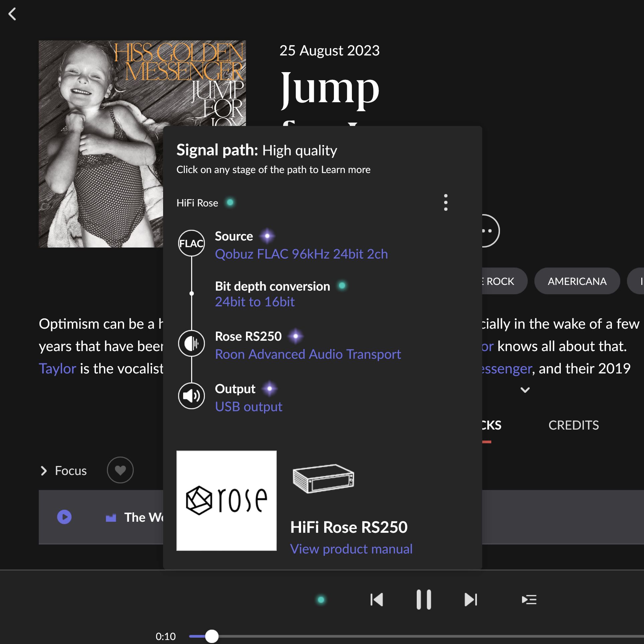644x644 pixels.
Task: Expand the Focus filter
Action: coord(63,471)
